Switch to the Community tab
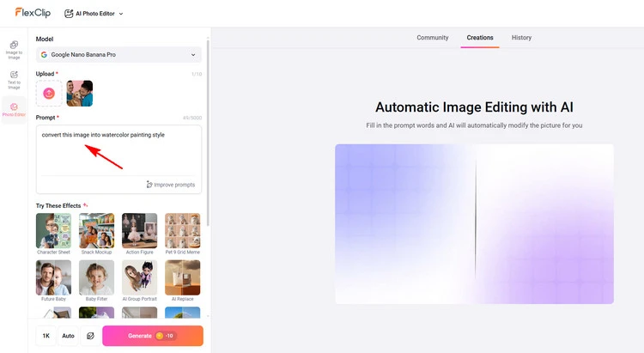Image resolution: width=644 pixels, height=353 pixels. point(433,38)
